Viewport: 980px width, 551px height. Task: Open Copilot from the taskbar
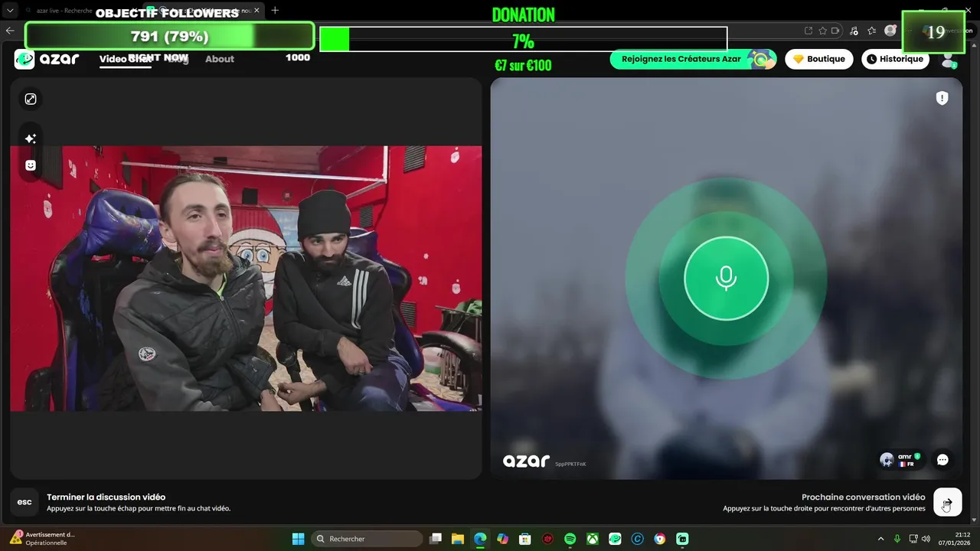pos(502,539)
